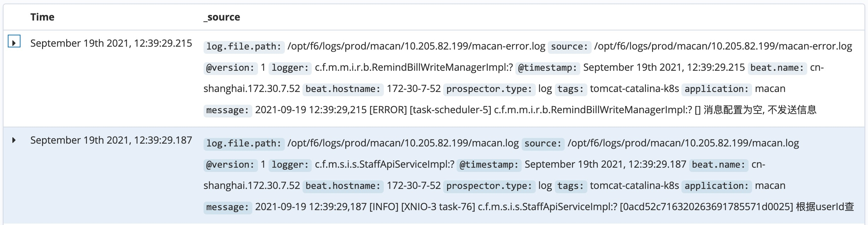868x225 pixels.
Task: Click the first row's tags field label
Action: 571,89
